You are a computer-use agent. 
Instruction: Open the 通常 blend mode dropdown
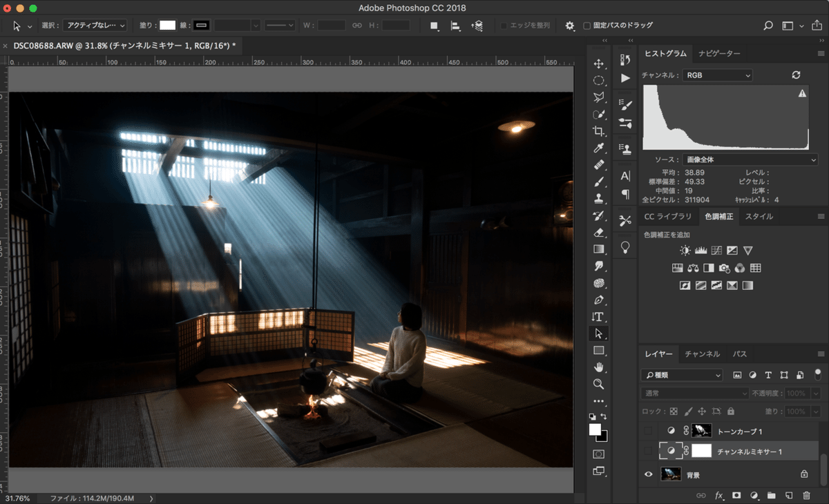pos(695,393)
